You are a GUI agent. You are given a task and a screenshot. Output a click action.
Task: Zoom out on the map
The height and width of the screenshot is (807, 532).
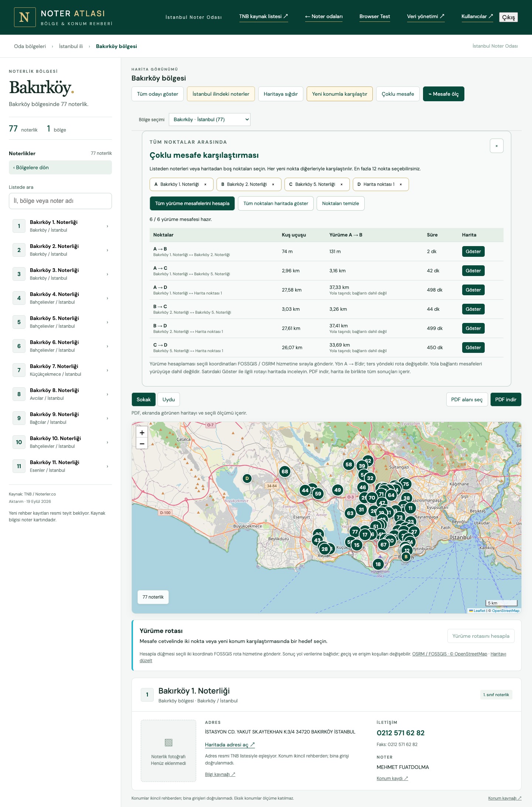click(142, 443)
